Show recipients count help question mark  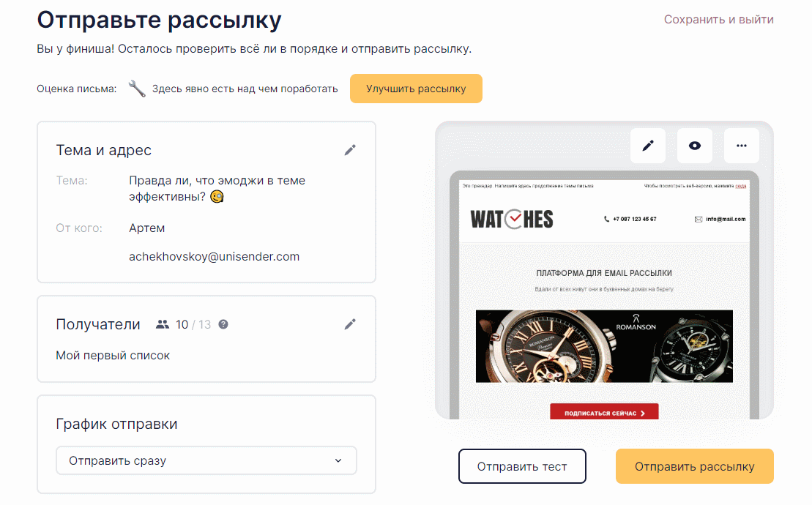(x=223, y=324)
